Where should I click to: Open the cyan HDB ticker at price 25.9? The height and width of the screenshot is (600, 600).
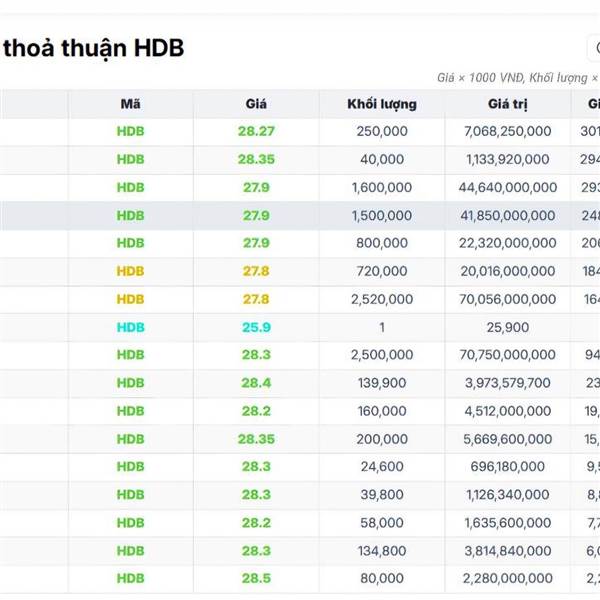coord(130,327)
